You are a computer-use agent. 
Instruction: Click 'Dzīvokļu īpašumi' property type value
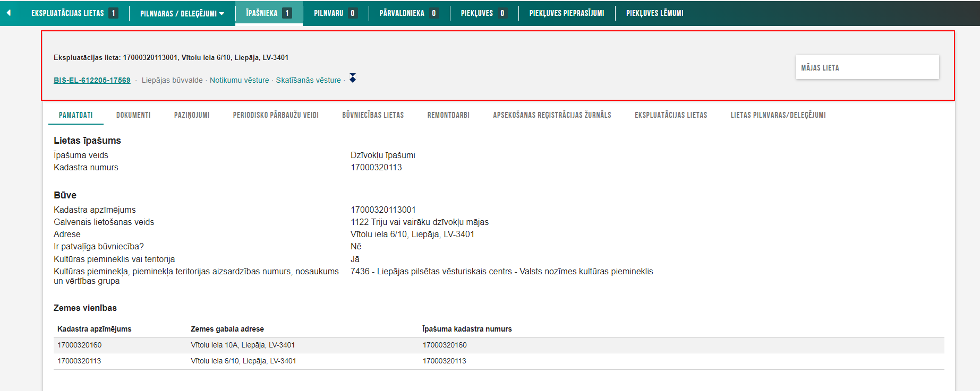click(383, 155)
